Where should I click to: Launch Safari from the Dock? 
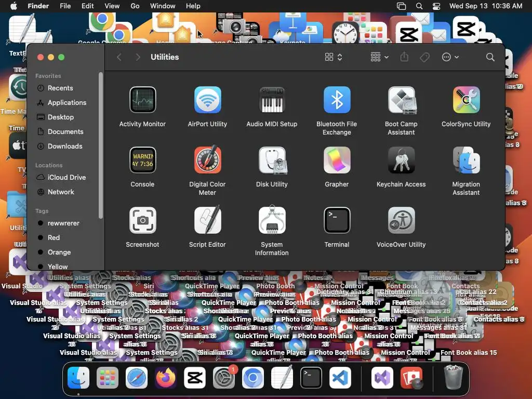tap(137, 378)
